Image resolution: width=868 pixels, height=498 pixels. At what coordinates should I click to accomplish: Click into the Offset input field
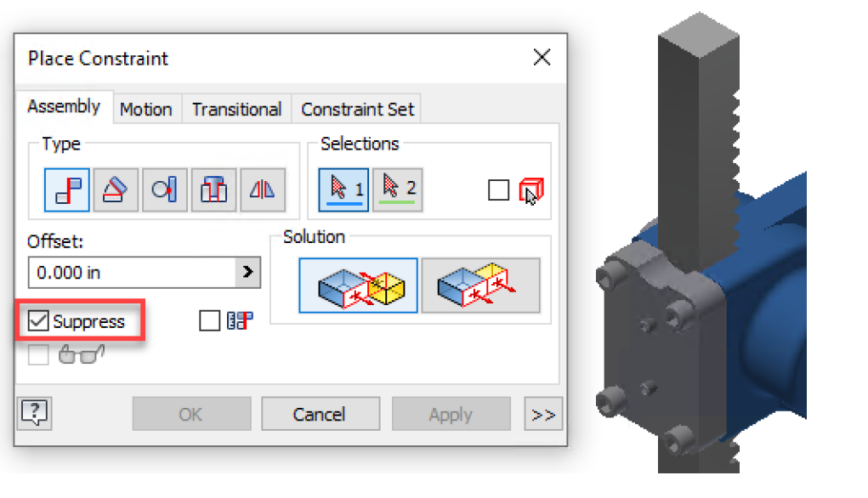pos(133,272)
